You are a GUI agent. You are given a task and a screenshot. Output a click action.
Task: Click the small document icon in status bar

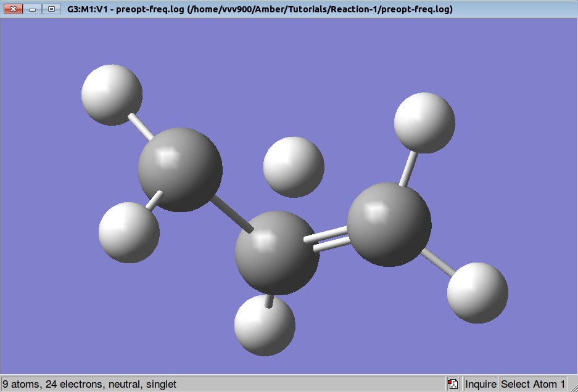click(453, 384)
